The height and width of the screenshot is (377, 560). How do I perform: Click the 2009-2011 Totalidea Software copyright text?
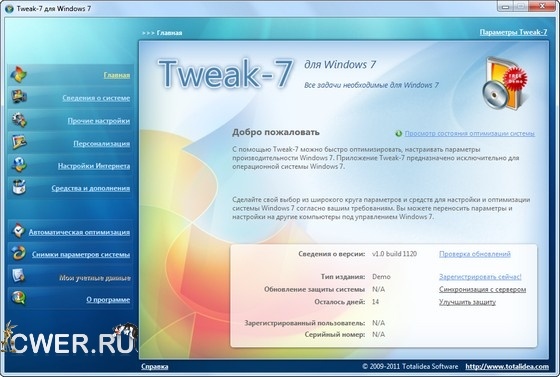pos(410,367)
